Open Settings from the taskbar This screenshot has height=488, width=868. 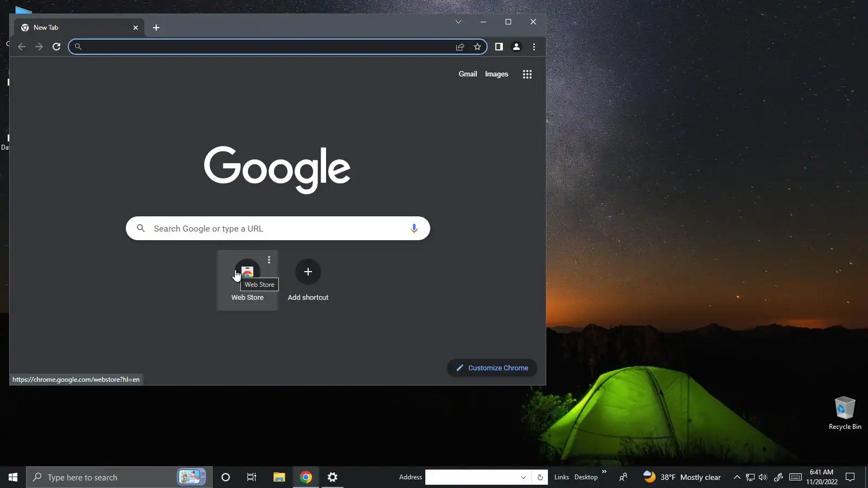pyautogui.click(x=333, y=477)
